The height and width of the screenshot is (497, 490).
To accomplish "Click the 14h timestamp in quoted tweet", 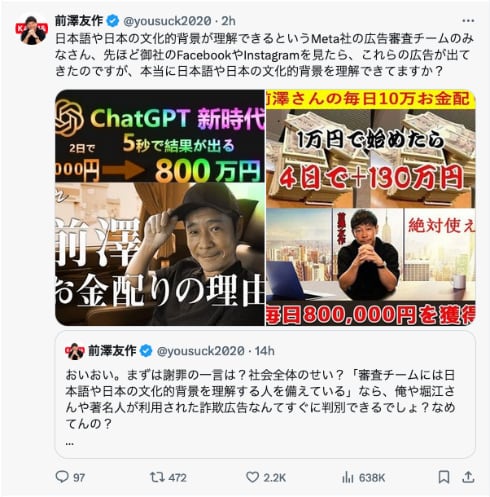I will tap(265, 351).
